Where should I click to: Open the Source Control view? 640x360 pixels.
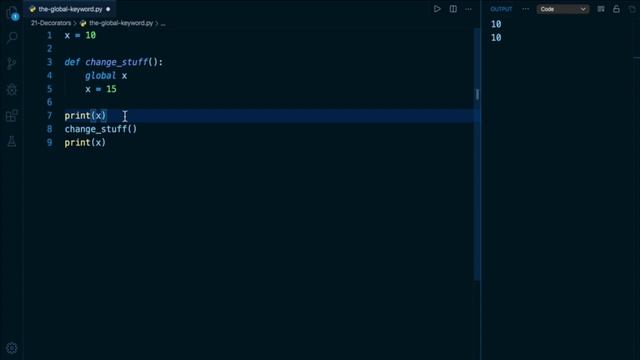(x=12, y=63)
